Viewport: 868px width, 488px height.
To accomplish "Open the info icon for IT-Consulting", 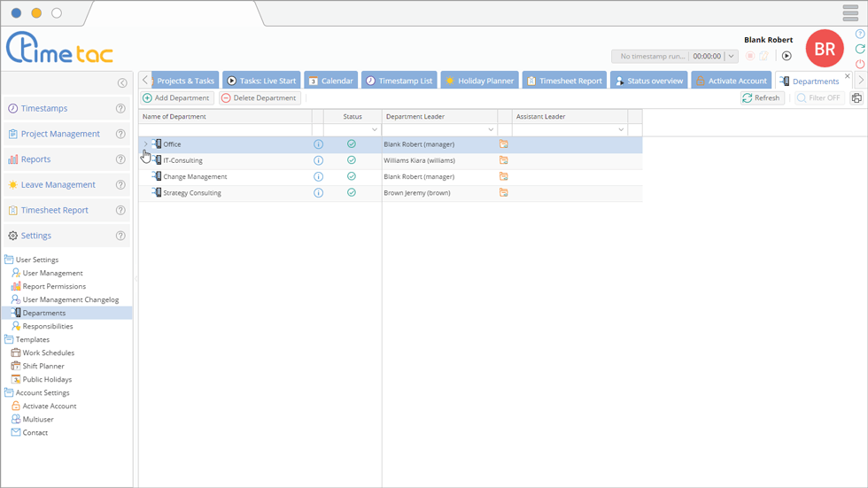I will click(x=319, y=160).
